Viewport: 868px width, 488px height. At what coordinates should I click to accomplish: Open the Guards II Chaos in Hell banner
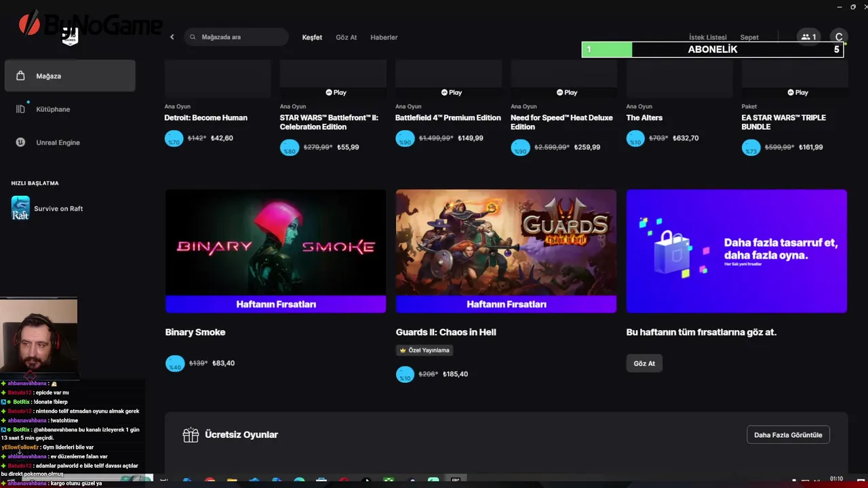pos(506,251)
